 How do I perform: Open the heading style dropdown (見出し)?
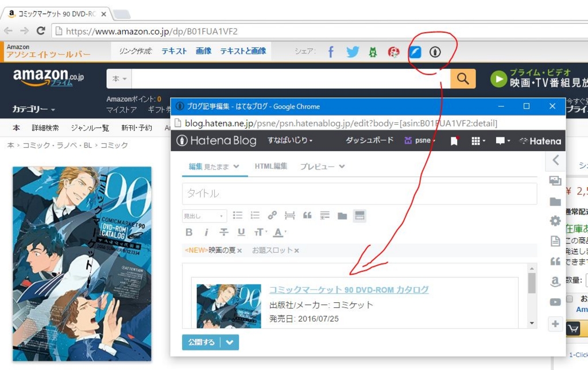[204, 216]
